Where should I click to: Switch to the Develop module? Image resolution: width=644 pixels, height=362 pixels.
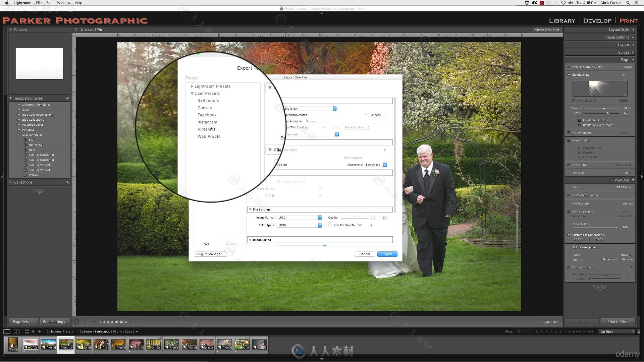coord(597,21)
